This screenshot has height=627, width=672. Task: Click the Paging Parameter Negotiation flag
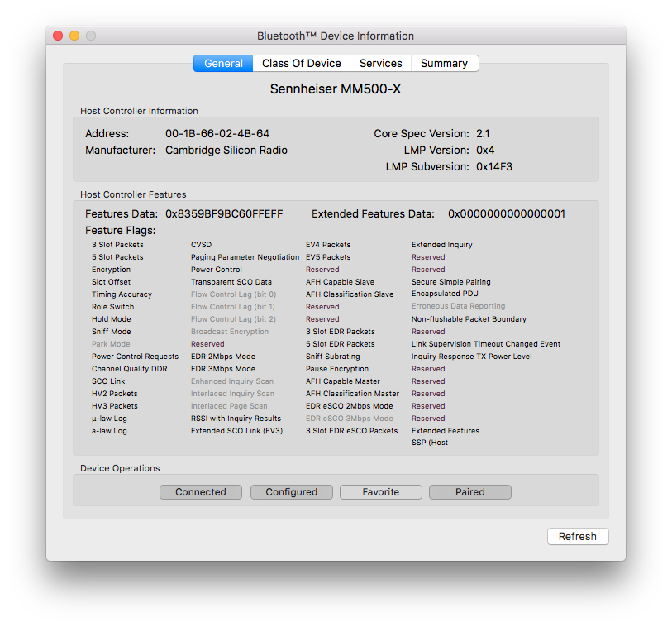click(x=245, y=257)
